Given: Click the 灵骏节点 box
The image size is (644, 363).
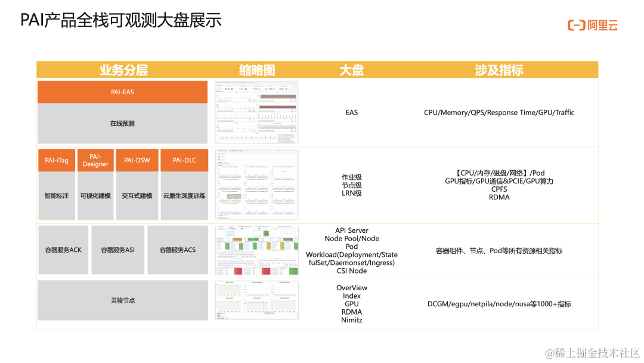Looking at the screenshot, I should (123, 300).
